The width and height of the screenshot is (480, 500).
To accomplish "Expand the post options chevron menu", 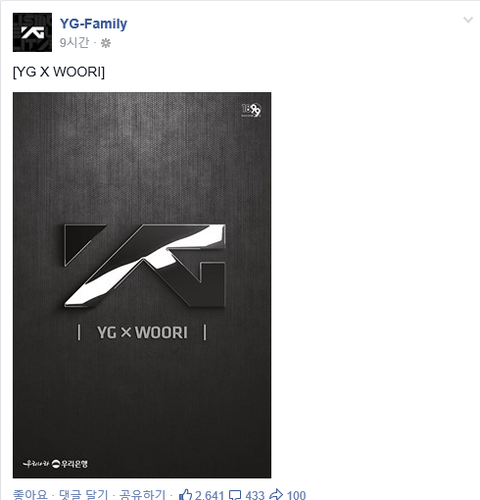I will [468, 20].
